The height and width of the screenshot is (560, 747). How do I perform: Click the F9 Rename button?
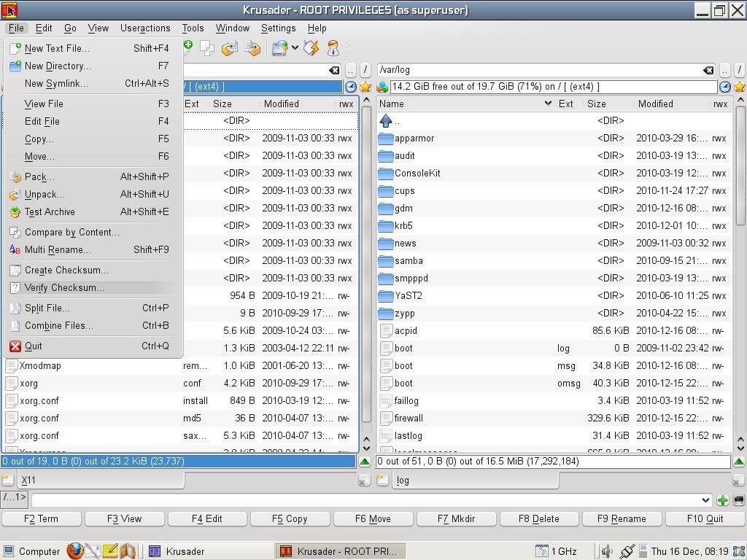coord(622,518)
